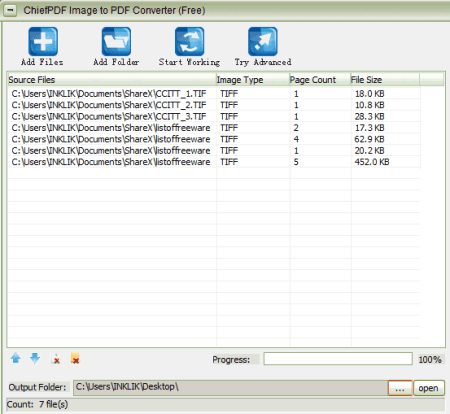Image resolution: width=450 pixels, height=414 pixels.
Task: Click the Page Count column header
Action: [x=320, y=80]
